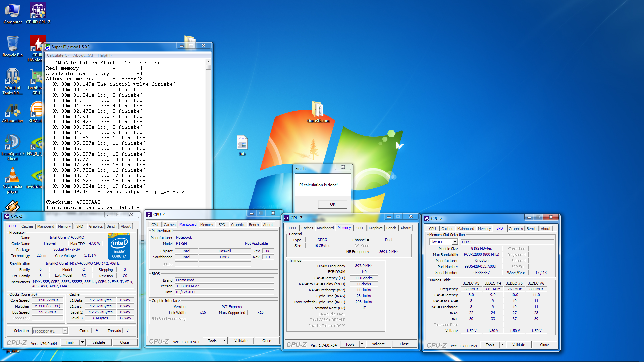Open the Job document icon on desktop
This screenshot has height=362, width=644.
(x=242, y=145)
